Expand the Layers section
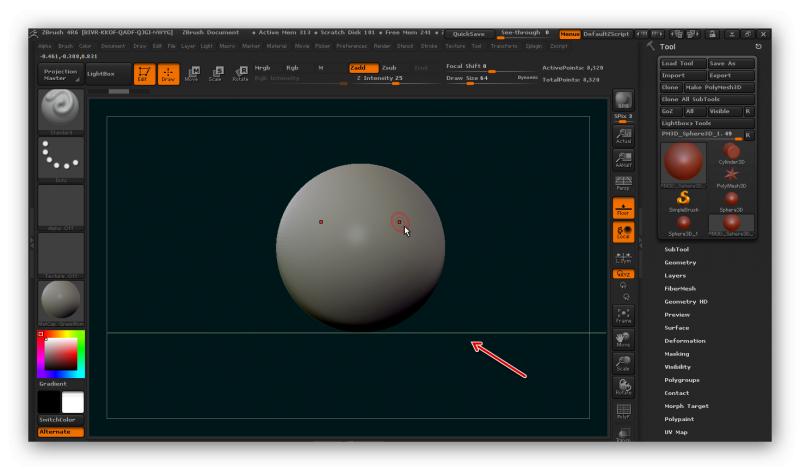Image resolution: width=800 pixels, height=470 pixels. point(675,276)
